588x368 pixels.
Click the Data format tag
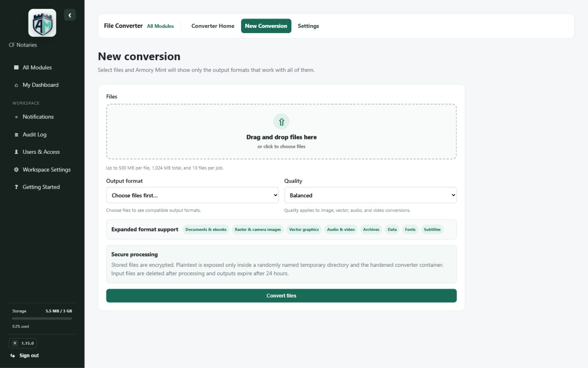392,230
